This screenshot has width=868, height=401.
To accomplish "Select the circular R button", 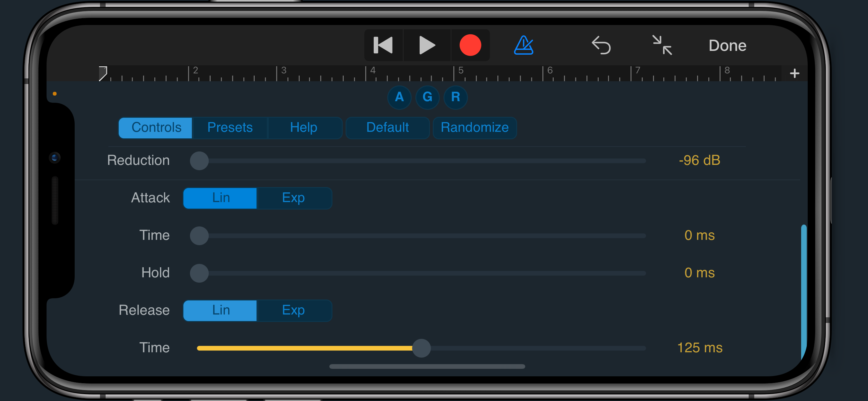I will 456,97.
